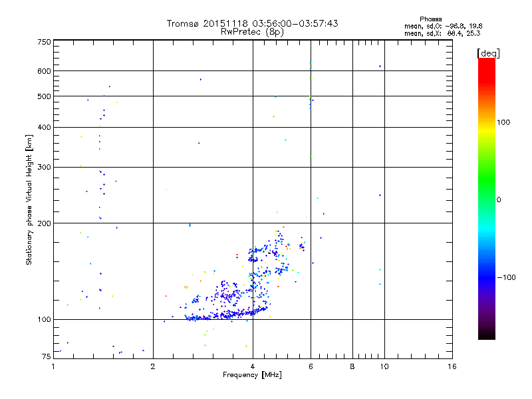The height and width of the screenshot is (399, 532).
Task: Click the y-axis tick label '600'
Action: (x=44, y=71)
